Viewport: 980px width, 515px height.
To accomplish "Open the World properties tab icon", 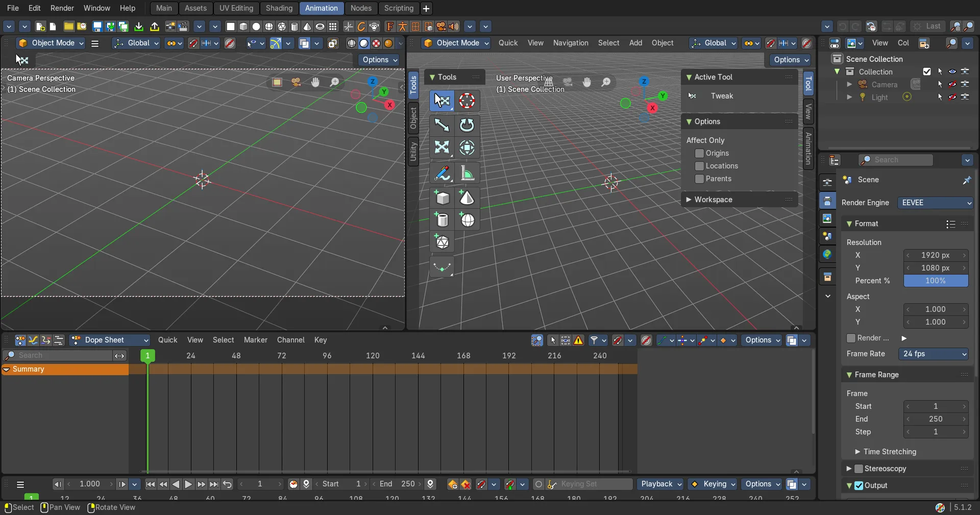I will [827, 254].
